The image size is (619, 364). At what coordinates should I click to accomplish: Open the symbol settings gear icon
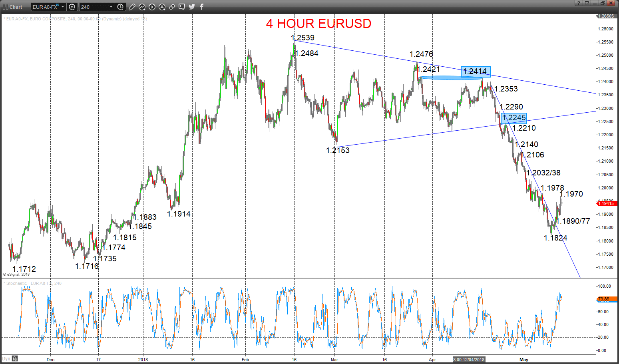pos(72,7)
